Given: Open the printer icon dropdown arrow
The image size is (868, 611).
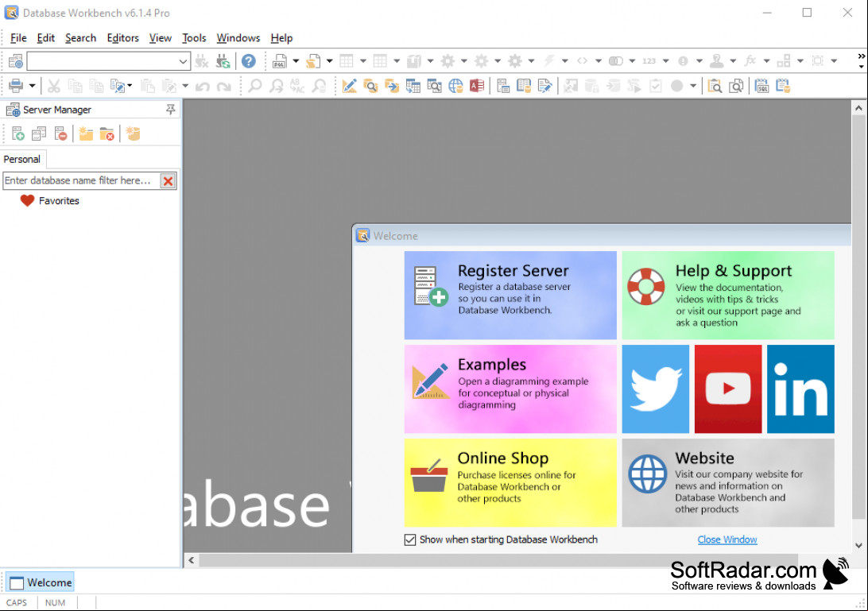Looking at the screenshot, I should 32,86.
